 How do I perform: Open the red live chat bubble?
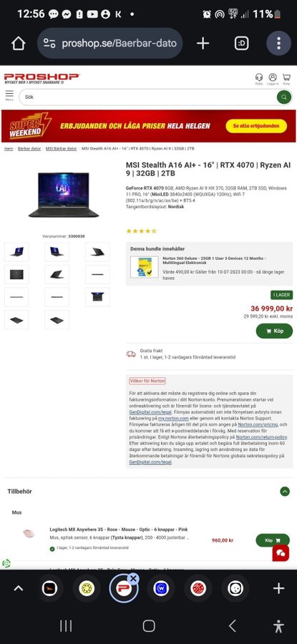click(281, 553)
